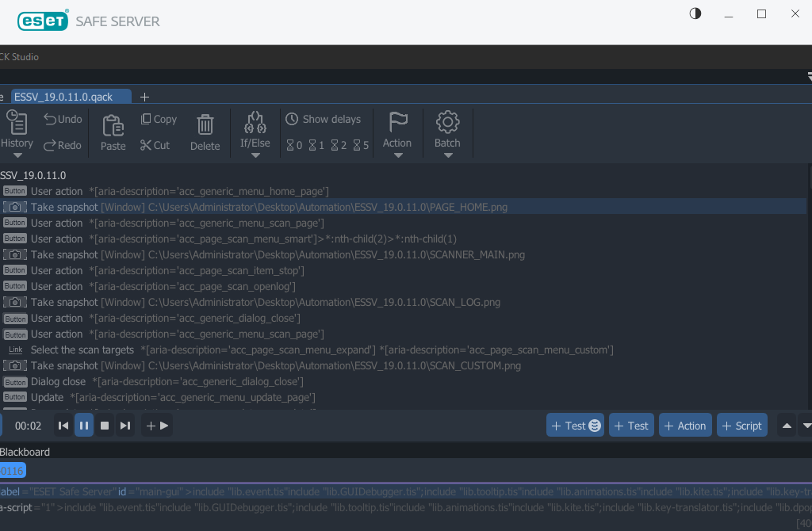812x531 pixels.
Task: Toggle Show delays option
Action: point(323,119)
